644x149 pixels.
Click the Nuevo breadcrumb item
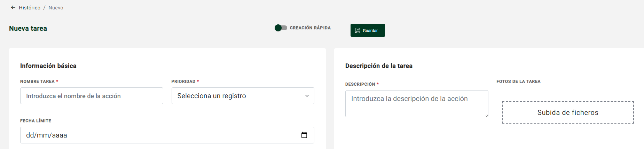tap(56, 8)
